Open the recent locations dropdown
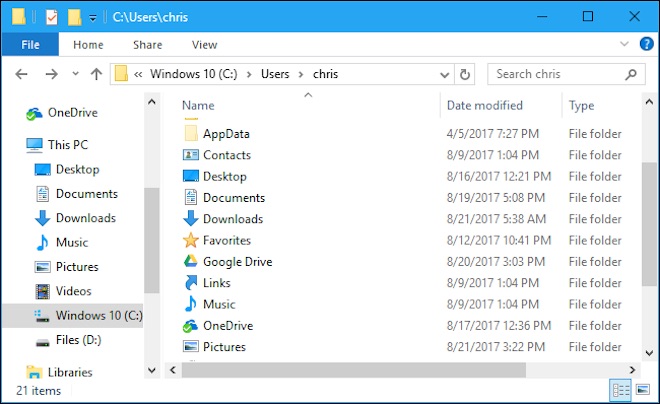Image resolution: width=660 pixels, height=404 pixels. pos(75,74)
